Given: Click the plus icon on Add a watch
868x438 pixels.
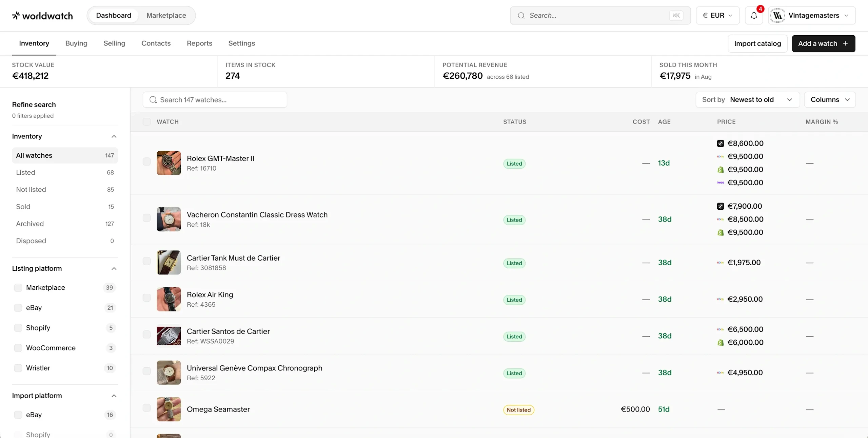Looking at the screenshot, I should [x=845, y=43].
